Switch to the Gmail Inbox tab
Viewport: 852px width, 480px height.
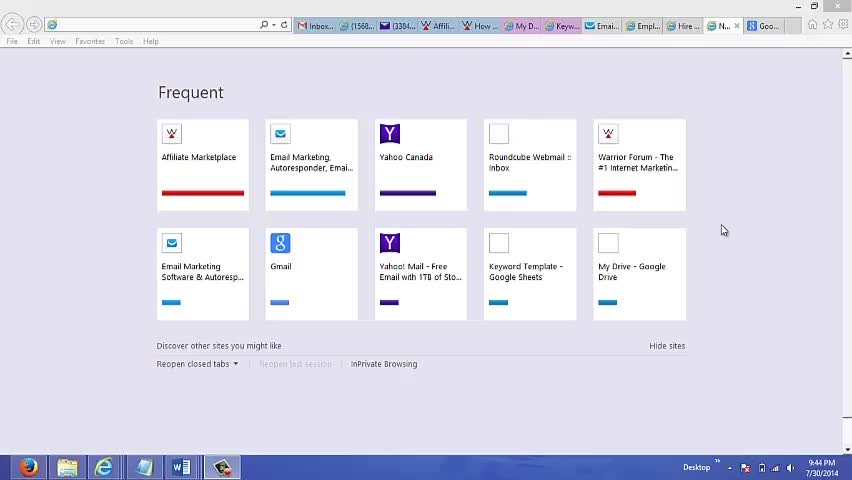(x=315, y=26)
